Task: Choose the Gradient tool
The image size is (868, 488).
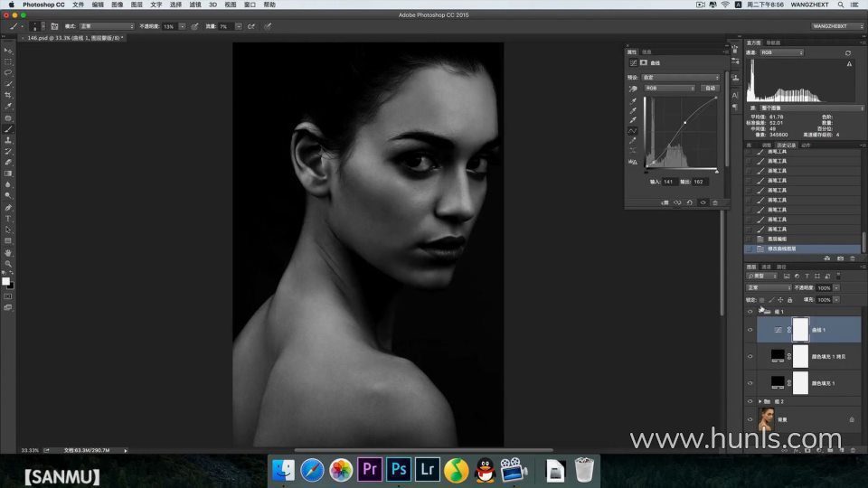Action: 8,174
